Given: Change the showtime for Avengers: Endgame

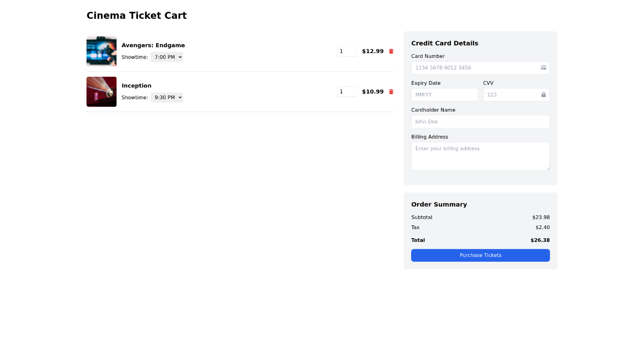Looking at the screenshot, I should coord(166,57).
